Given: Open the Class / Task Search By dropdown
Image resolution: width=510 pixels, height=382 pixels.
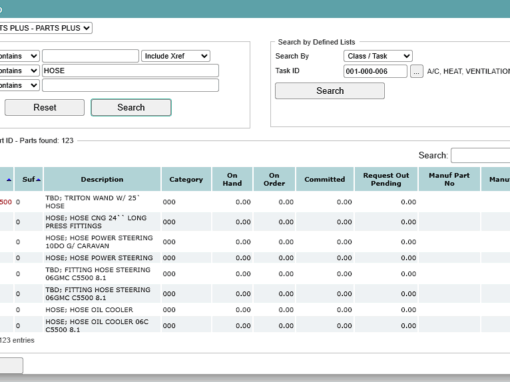Looking at the screenshot, I should (378, 56).
